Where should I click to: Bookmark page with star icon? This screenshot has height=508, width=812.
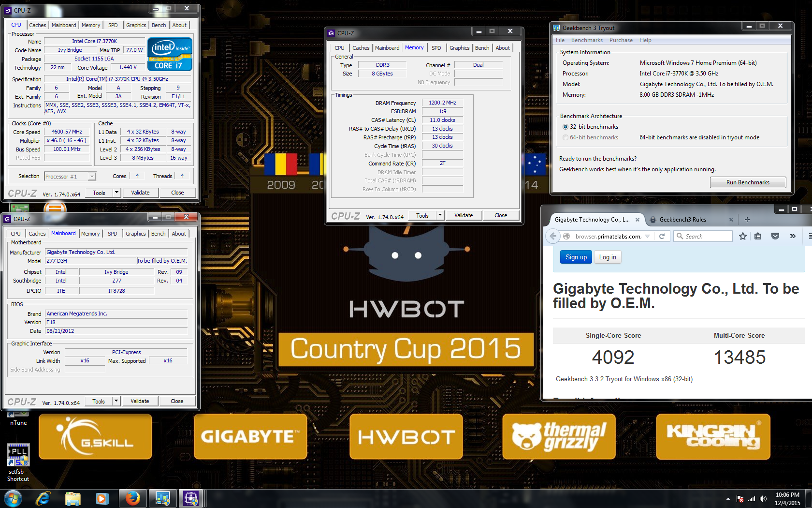coord(743,236)
